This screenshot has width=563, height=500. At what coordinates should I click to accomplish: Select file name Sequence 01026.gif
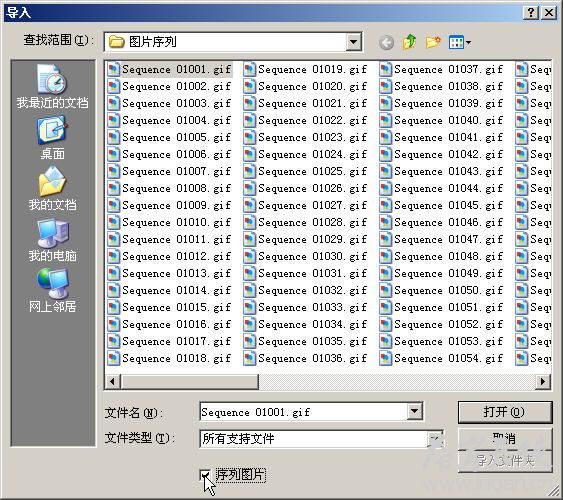point(312,188)
